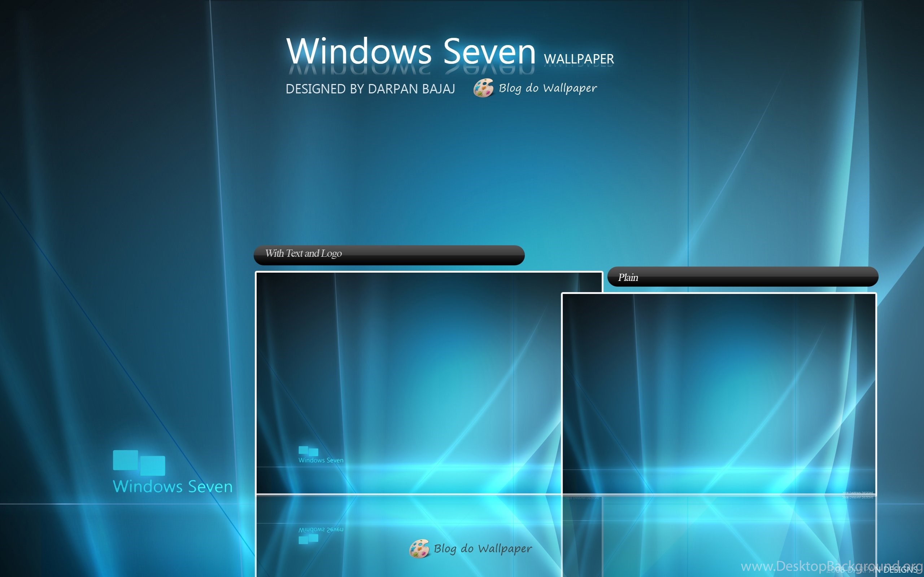The image size is (924, 577).
Task: Click the tiny Darpan Designs credit in the plain preview
Action: pos(858,493)
